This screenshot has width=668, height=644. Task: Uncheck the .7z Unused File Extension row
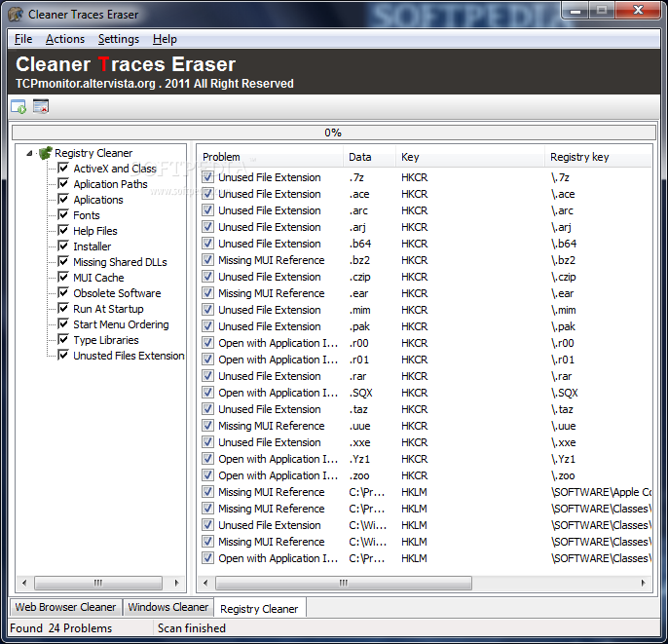[208, 177]
